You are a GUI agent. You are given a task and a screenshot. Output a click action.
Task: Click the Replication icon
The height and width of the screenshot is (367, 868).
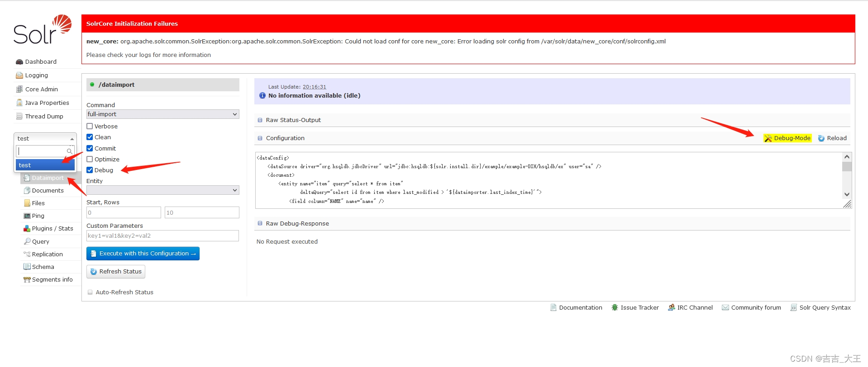(27, 254)
